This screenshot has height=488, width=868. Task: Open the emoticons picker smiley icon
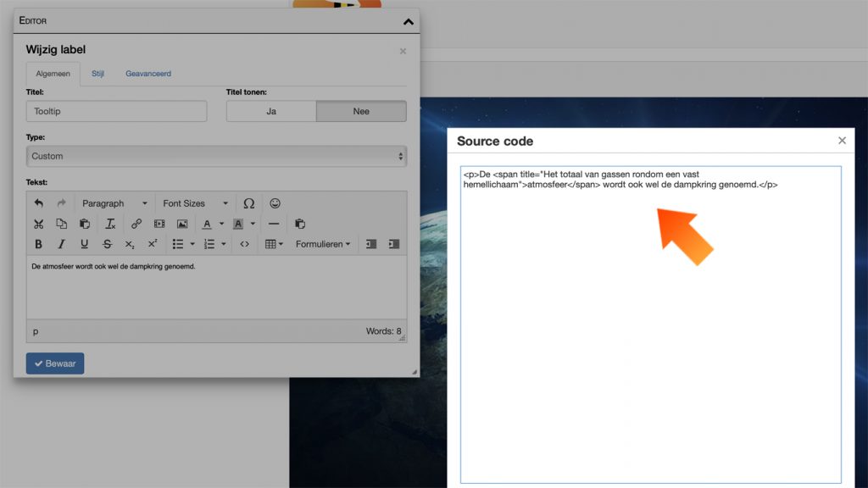(x=275, y=203)
